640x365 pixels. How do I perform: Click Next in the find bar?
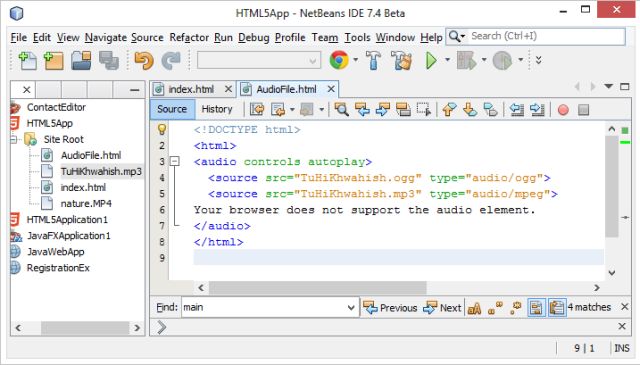click(442, 308)
